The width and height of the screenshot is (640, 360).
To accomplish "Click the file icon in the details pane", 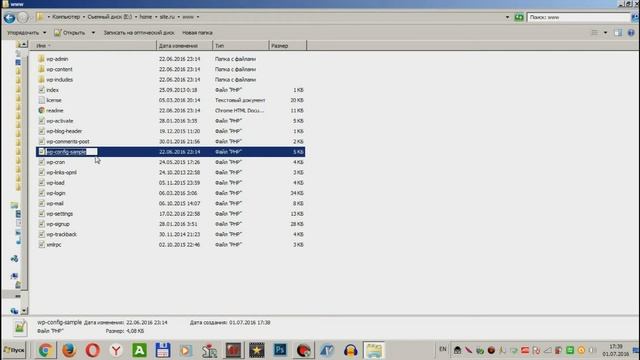I will [x=20, y=327].
